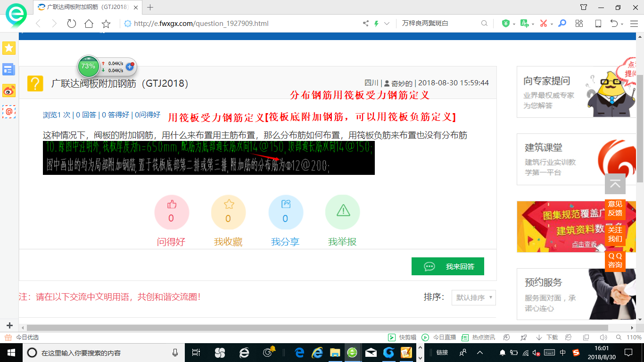The height and width of the screenshot is (362, 644).
Task: Click the forward navigation arrow
Action: [x=54, y=24]
